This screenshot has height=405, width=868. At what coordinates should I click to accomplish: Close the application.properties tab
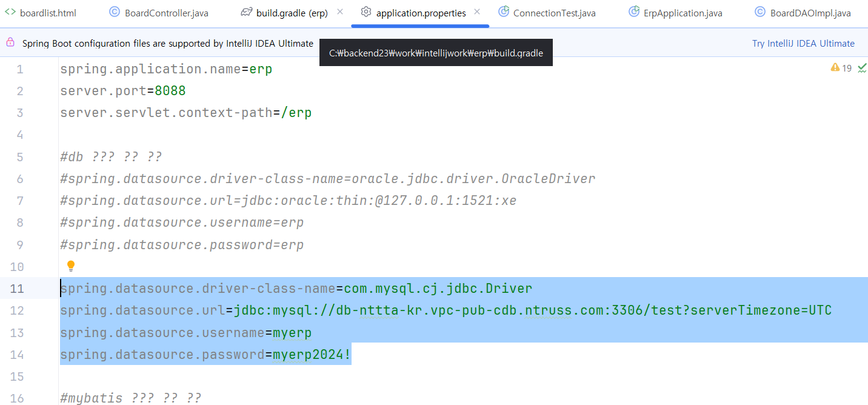click(x=476, y=12)
